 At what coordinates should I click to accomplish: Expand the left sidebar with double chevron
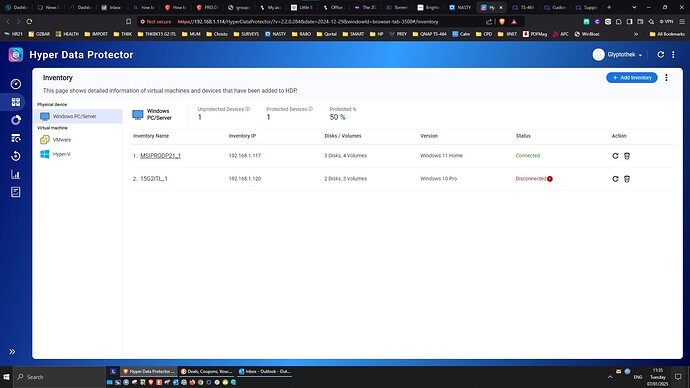12,351
